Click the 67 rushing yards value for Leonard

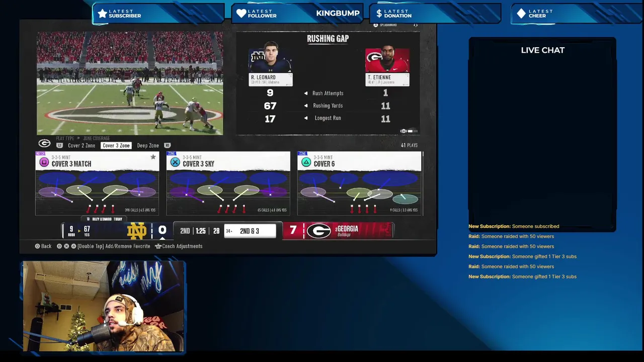[270, 106]
